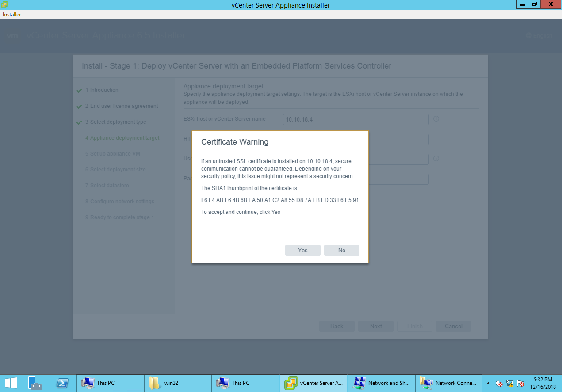Open Network and Sharing taskbar window
The height and width of the screenshot is (392, 562).
tap(381, 383)
